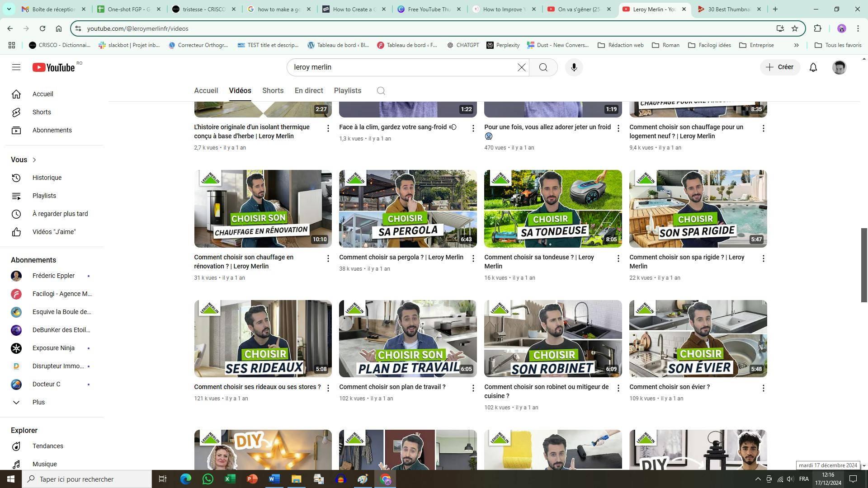Clear the search box text
The image size is (868, 488).
coord(521,67)
